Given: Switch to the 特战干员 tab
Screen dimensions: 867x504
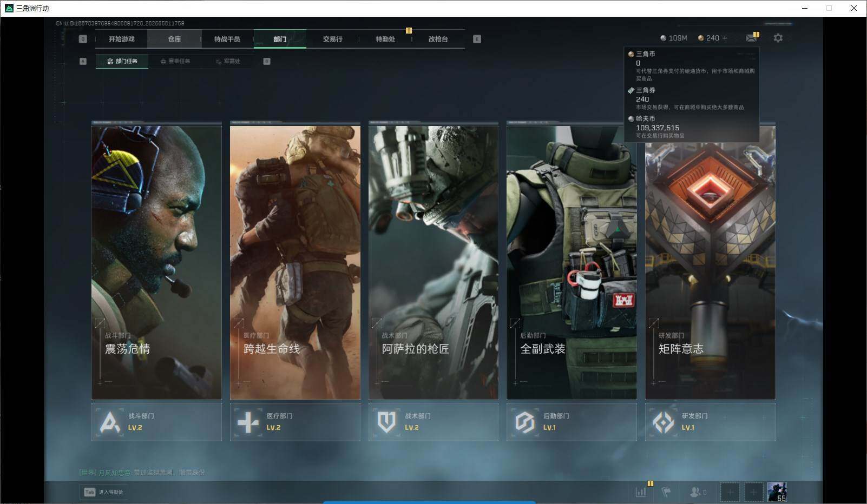Looking at the screenshot, I should 227,39.
